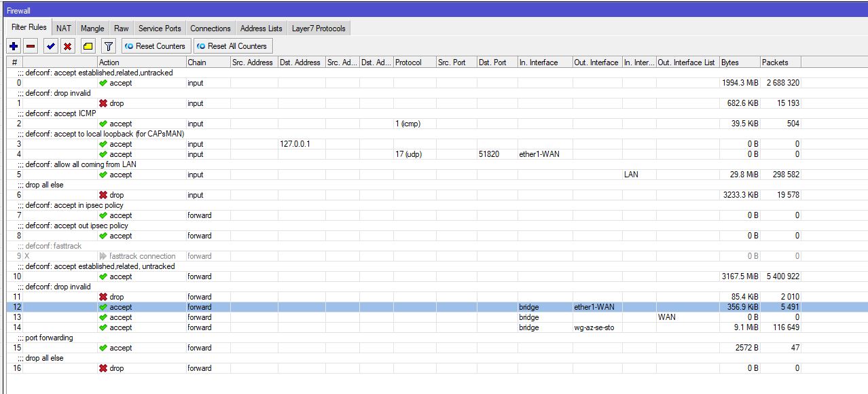This screenshot has height=394, width=868.
Task: Click the red drop icon in rule 6
Action: click(x=103, y=195)
